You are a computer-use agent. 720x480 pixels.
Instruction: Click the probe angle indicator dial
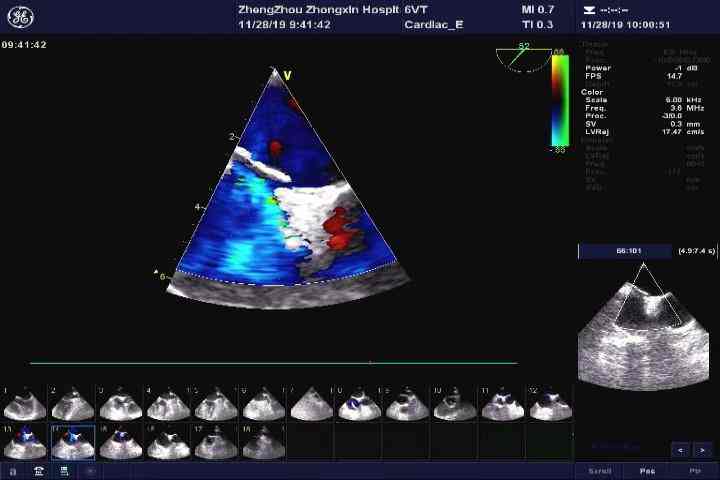pos(521,57)
